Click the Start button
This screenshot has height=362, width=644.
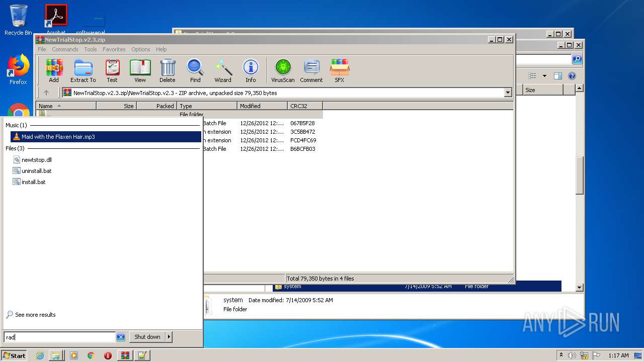pyautogui.click(x=14, y=355)
